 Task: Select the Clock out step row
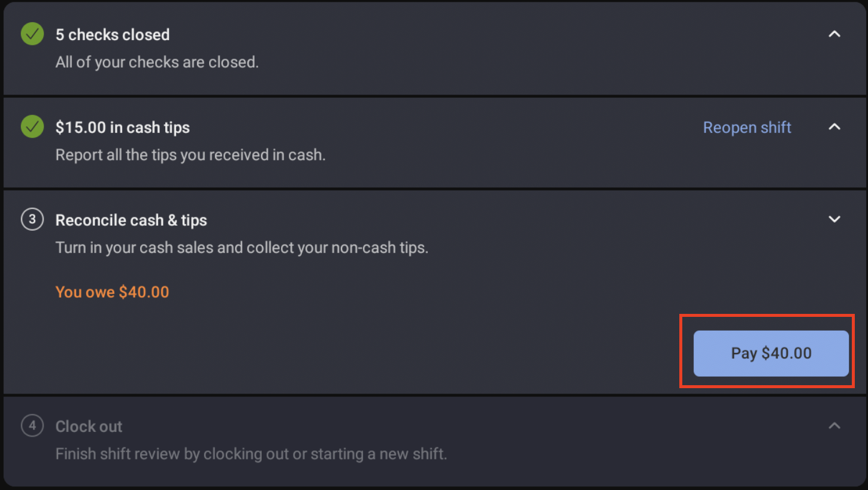89,426
